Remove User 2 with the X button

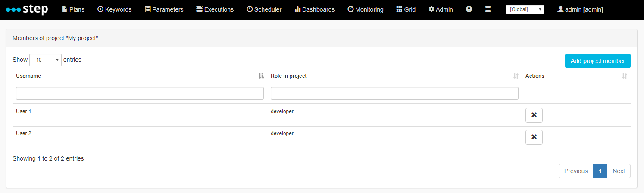point(534,137)
